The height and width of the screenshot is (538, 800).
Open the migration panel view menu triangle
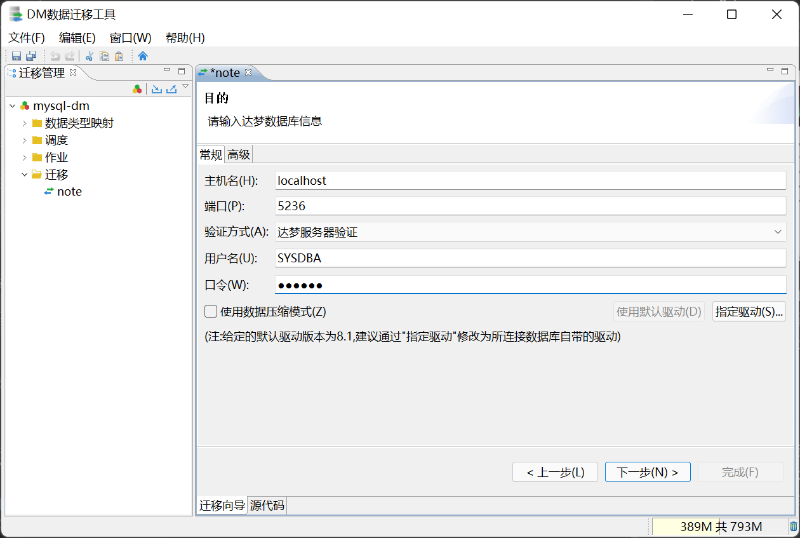185,87
